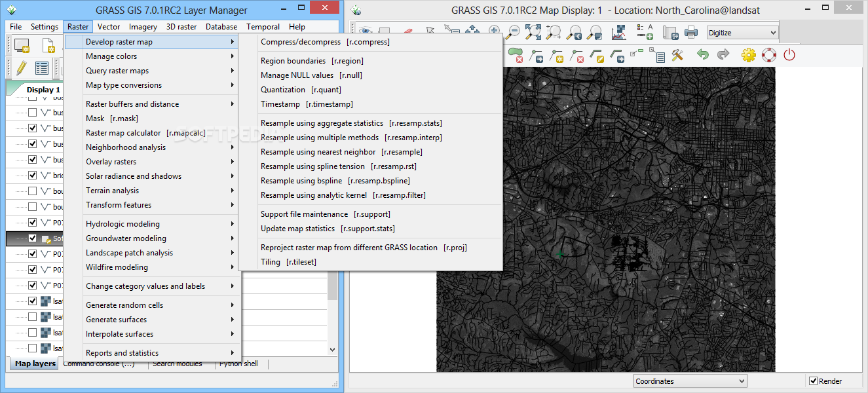868x393 pixels.
Task: Click the layer list scrollbar down arrow
Action: click(x=332, y=351)
